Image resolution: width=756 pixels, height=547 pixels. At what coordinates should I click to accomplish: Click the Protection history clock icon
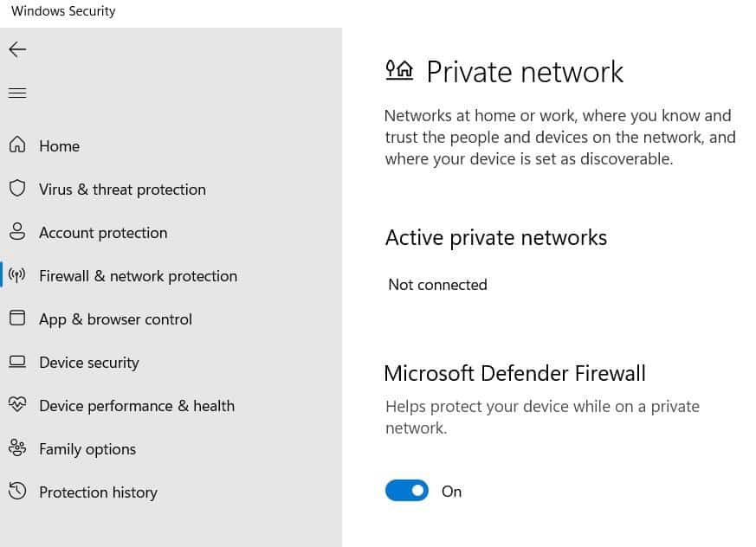click(17, 492)
